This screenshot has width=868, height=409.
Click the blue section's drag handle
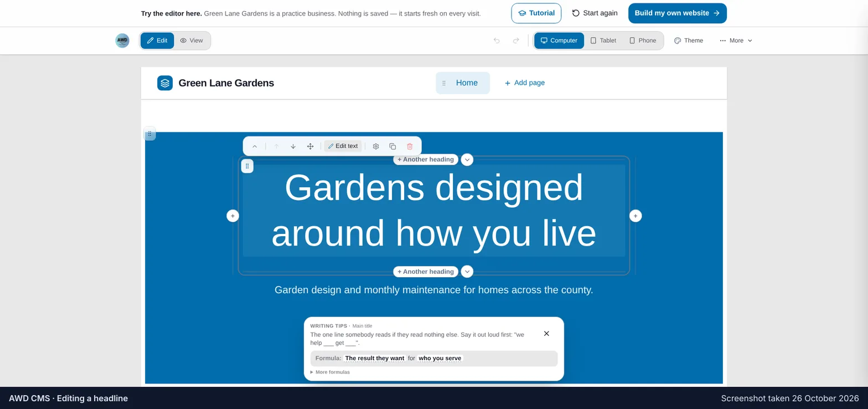[149, 134]
